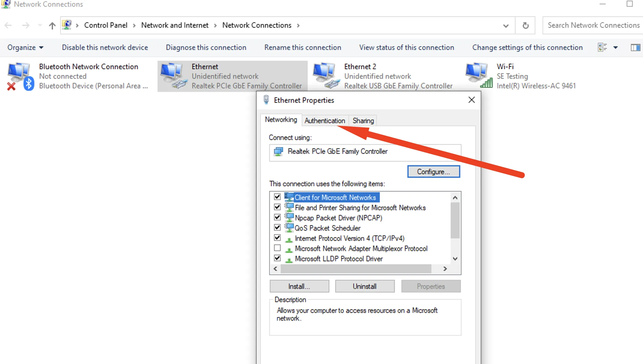Switch to the Sharing tab

click(363, 121)
